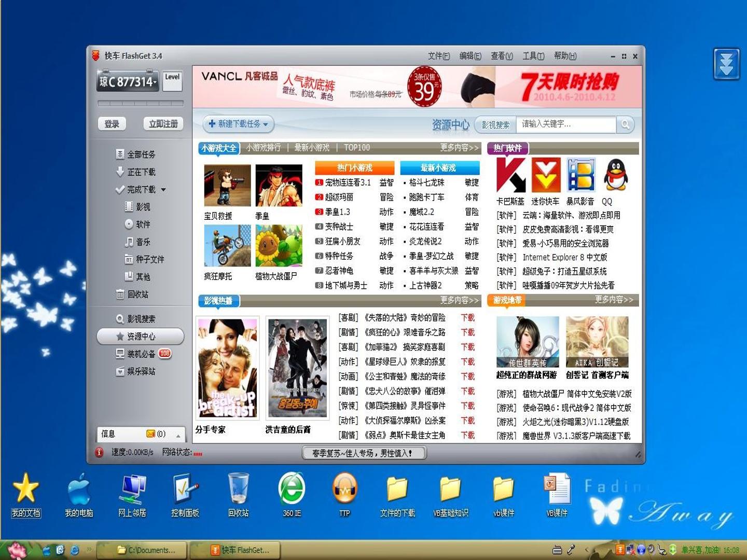Click the 其他 category icon
Image resolution: width=747 pixels, height=560 pixels.
(129, 276)
